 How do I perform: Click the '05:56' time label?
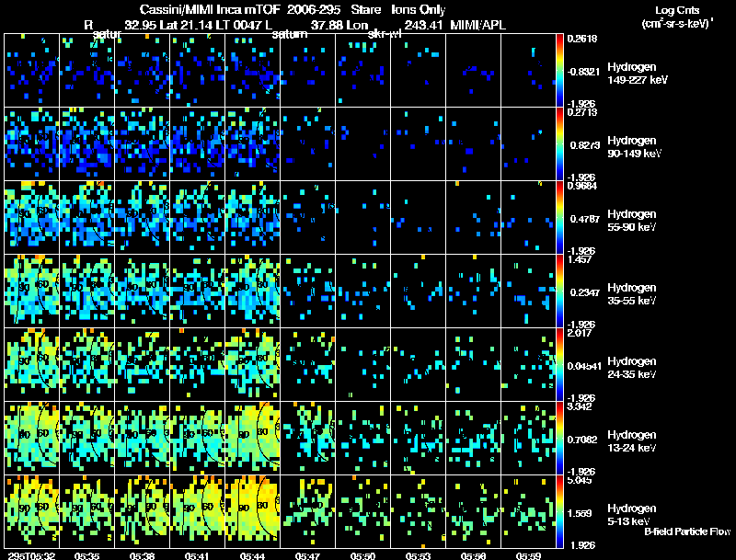click(473, 555)
